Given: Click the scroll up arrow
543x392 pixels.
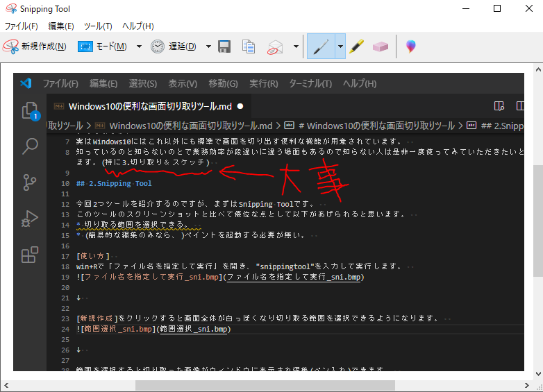Looking at the screenshot, I should point(538,69).
